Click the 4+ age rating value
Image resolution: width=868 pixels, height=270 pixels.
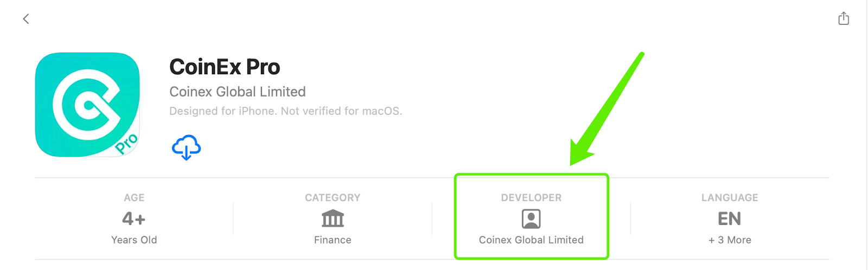coord(133,218)
